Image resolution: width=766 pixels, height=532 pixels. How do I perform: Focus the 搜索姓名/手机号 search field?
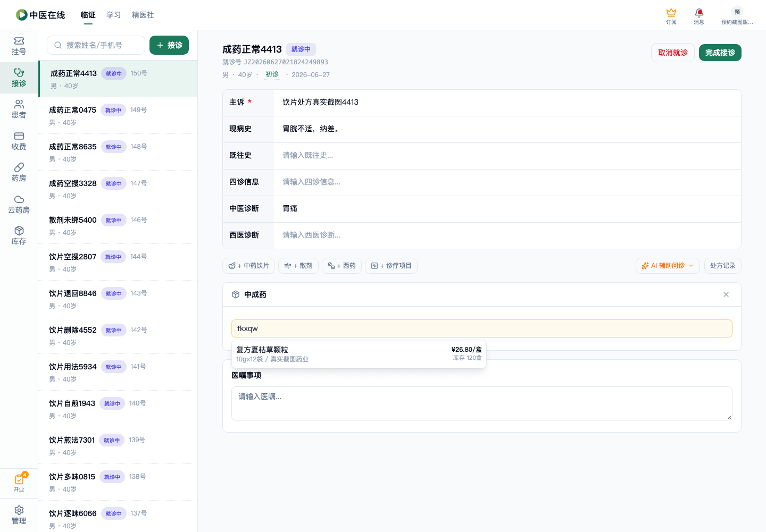point(96,45)
